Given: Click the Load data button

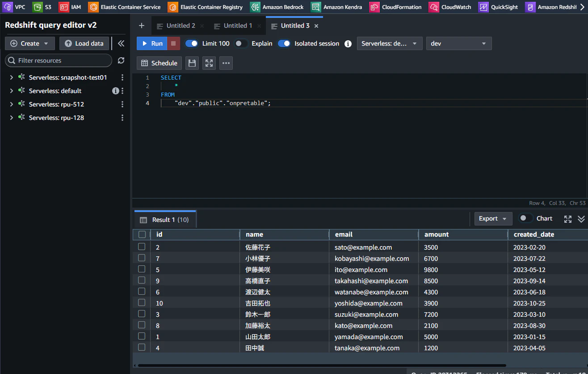Looking at the screenshot, I should pyautogui.click(x=84, y=43).
